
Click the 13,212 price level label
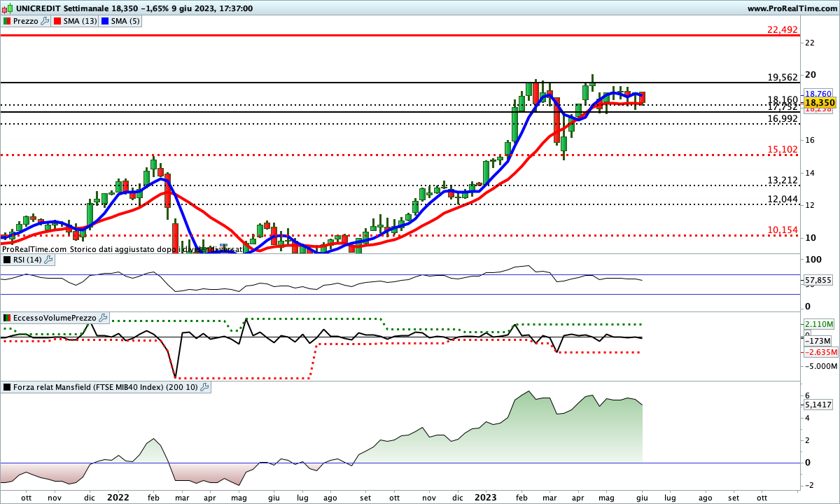click(783, 181)
